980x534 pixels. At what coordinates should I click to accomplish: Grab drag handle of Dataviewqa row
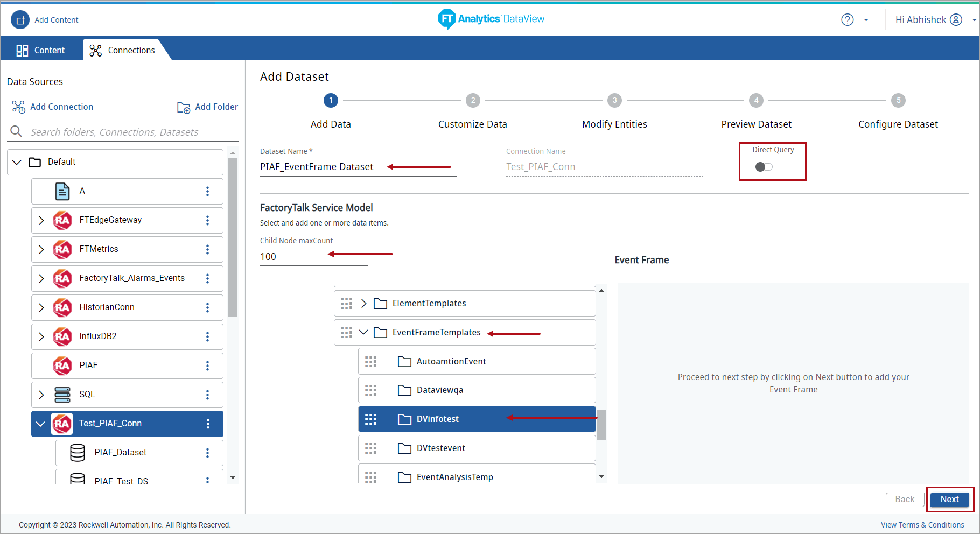tap(370, 390)
